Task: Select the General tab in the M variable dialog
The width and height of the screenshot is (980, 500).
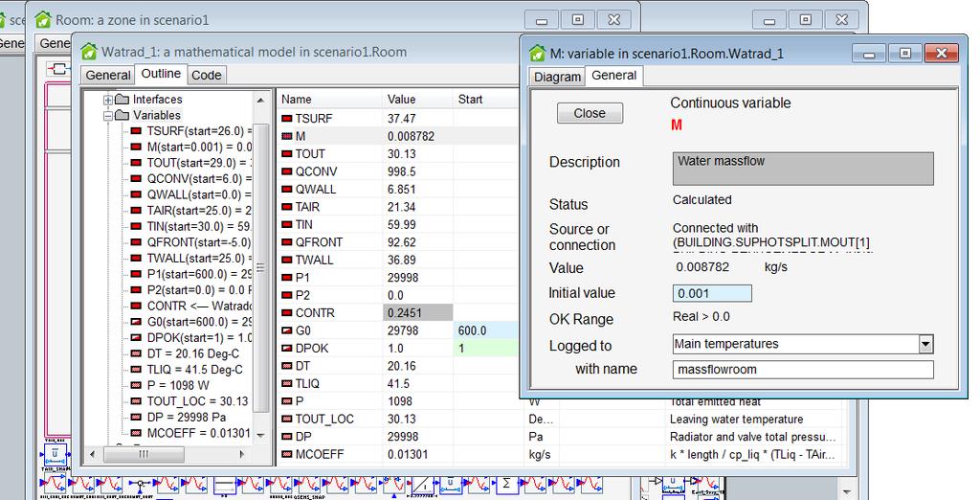Action: tap(613, 75)
